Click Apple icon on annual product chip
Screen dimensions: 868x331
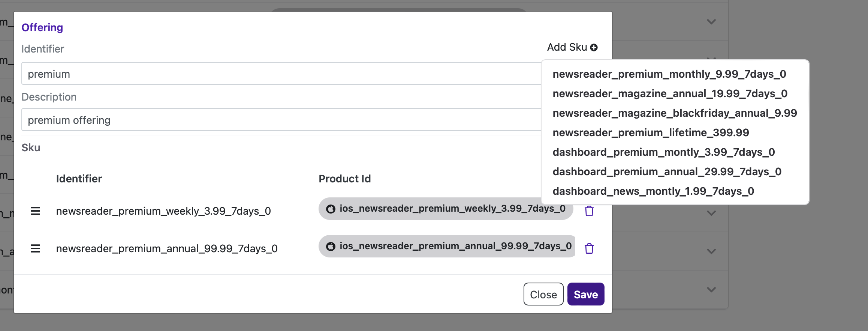click(331, 246)
